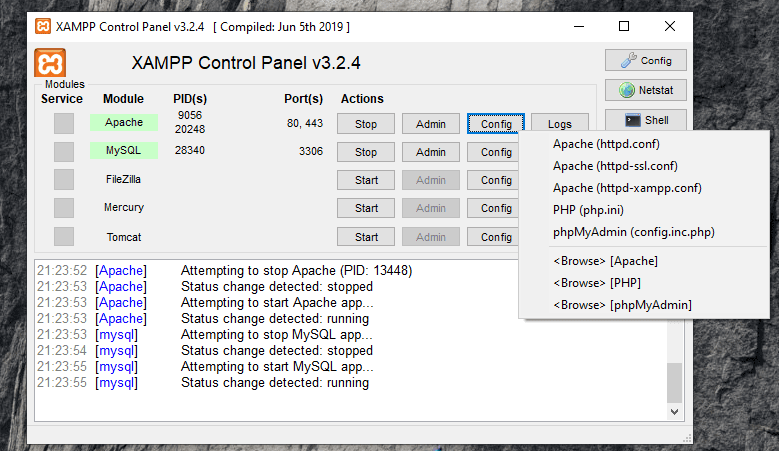This screenshot has height=451, width=779.
Task: Open the main Config wrench button
Action: click(x=646, y=60)
